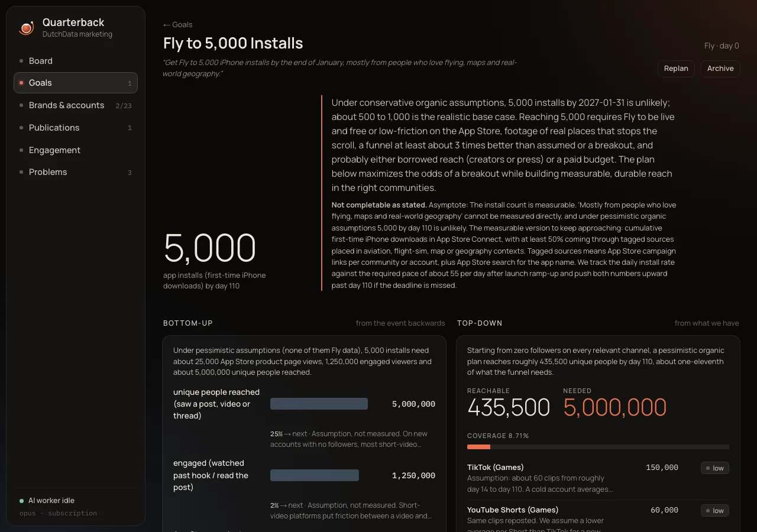The height and width of the screenshot is (532, 757).
Task: Click the 'Fly to 5,000 Installs' heading
Action: click(233, 43)
